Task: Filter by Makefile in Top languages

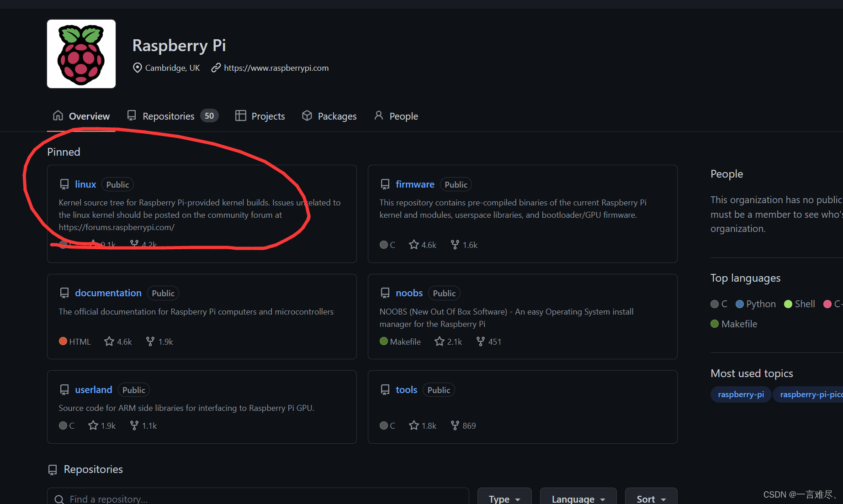Action: click(x=734, y=324)
